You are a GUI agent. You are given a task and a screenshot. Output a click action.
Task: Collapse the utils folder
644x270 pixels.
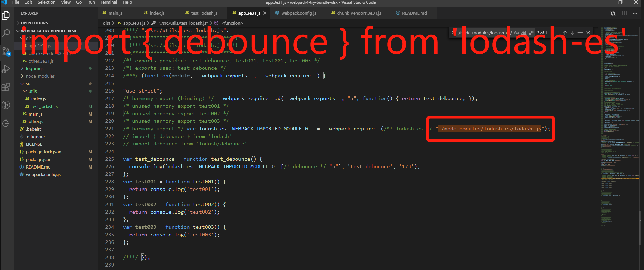(x=55, y=91)
